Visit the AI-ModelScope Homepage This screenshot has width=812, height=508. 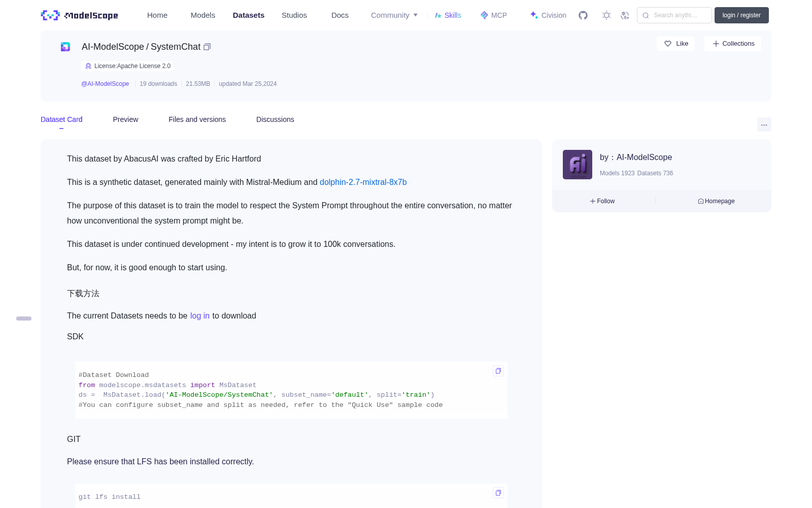point(716,201)
